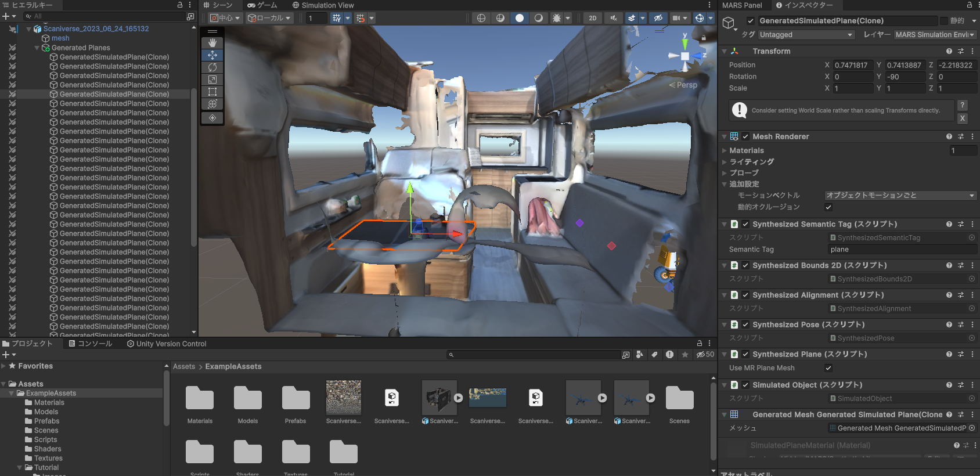Toggle the grid visibility button

pyautogui.click(x=337, y=18)
